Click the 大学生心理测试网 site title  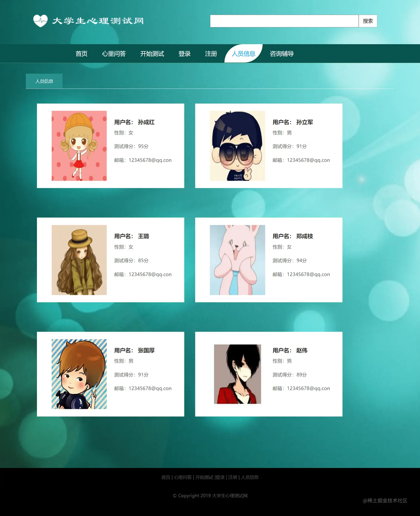(98, 21)
